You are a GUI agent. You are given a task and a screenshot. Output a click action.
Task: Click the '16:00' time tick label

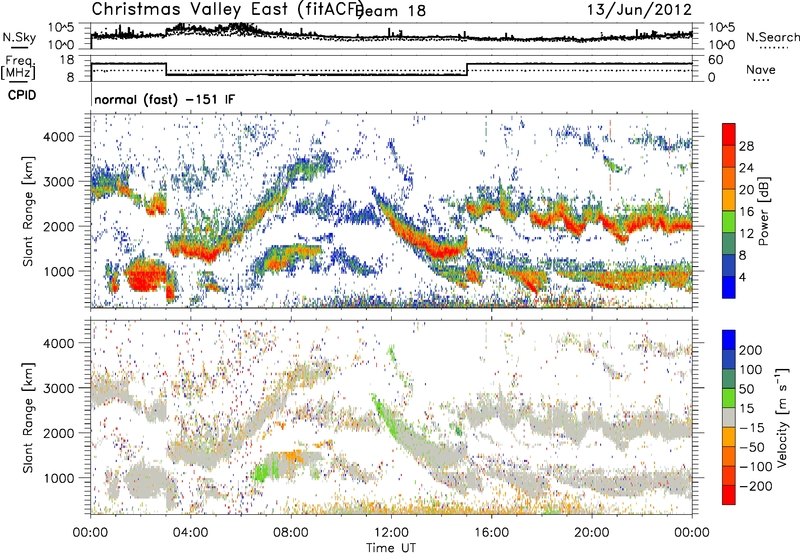[x=491, y=533]
